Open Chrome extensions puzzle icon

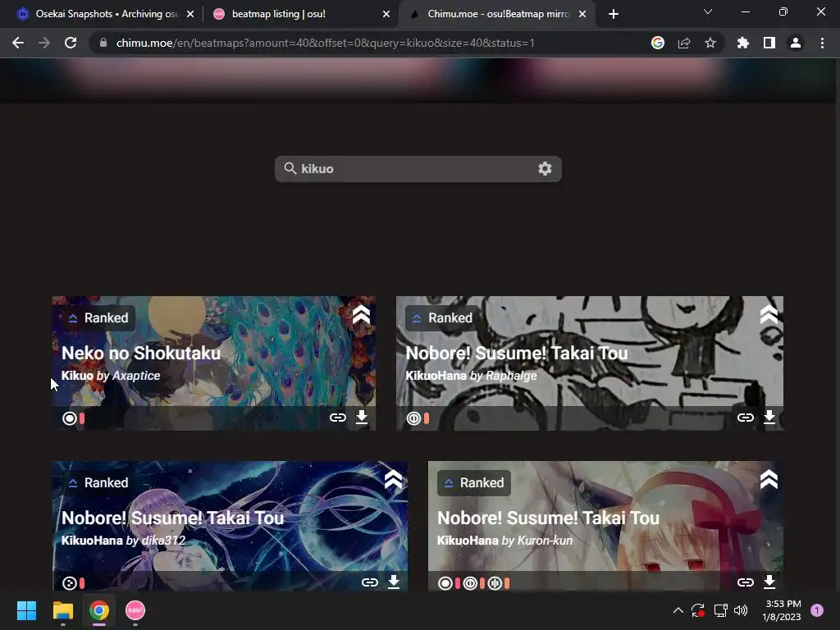coord(743,43)
